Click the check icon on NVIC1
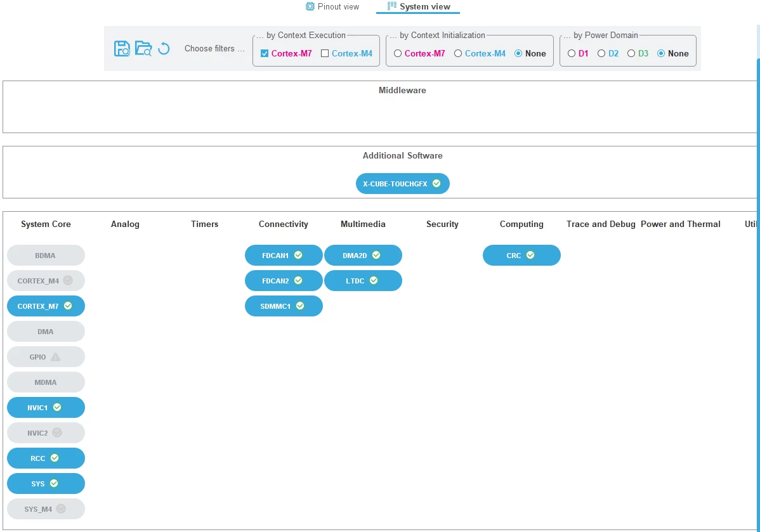Screen dimensions: 760x532 (57, 407)
